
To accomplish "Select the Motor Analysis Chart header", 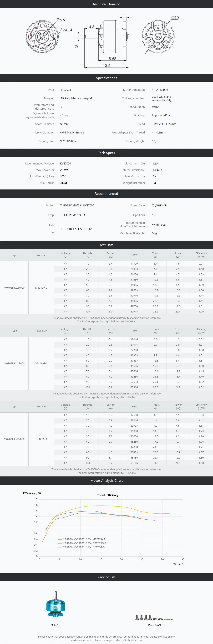I will [x=106, y=480].
